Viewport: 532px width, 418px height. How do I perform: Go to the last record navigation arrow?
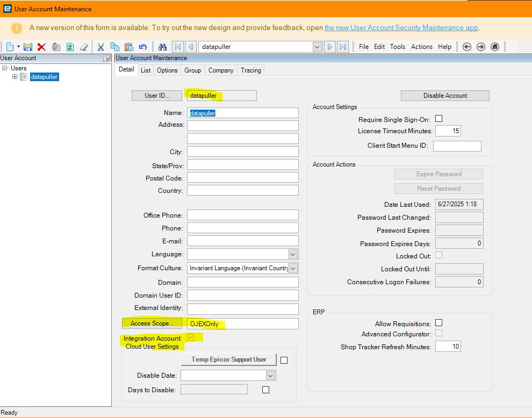click(343, 47)
